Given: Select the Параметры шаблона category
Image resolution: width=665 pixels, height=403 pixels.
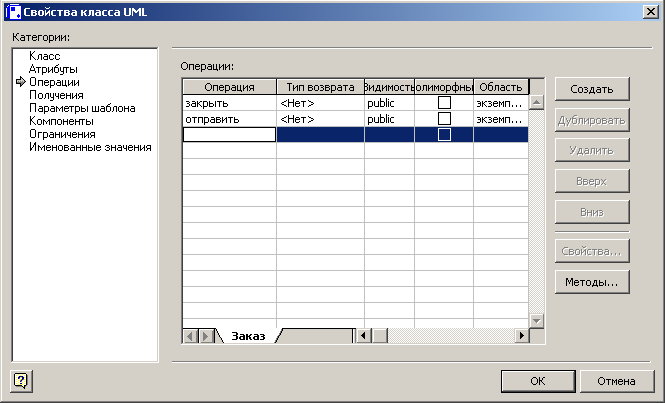Looking at the screenshot, I should (82, 108).
